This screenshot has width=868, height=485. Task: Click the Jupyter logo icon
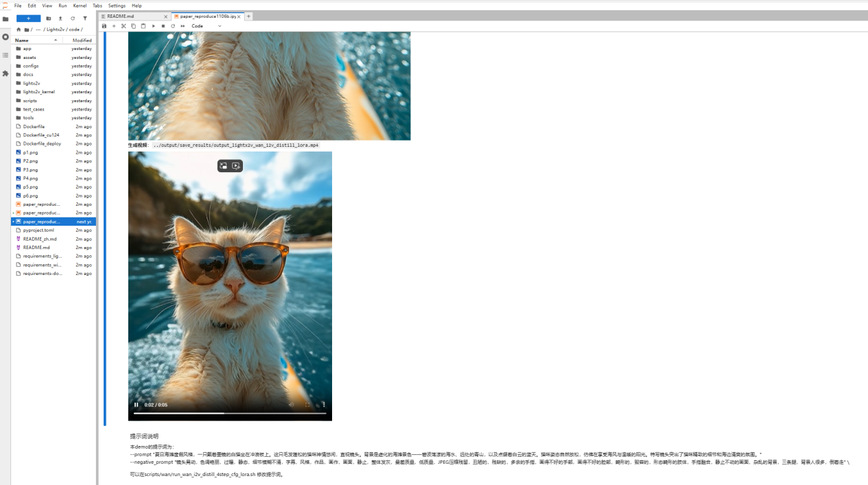pos(5,5)
